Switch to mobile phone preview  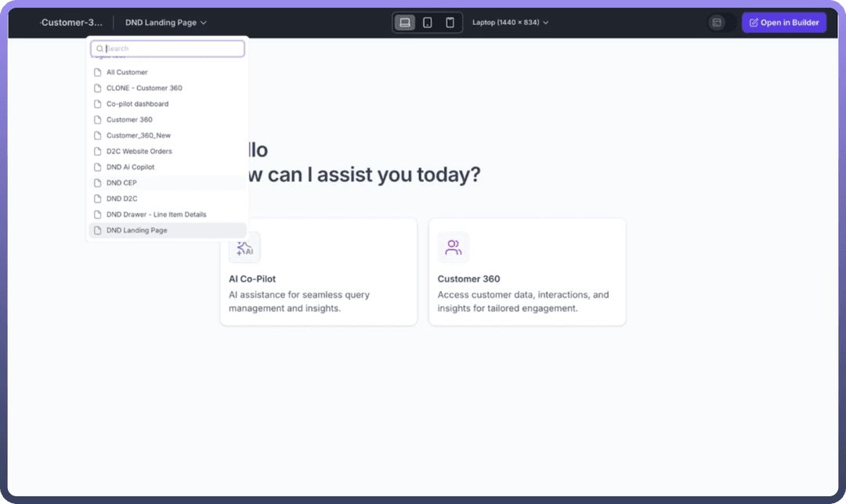point(450,23)
